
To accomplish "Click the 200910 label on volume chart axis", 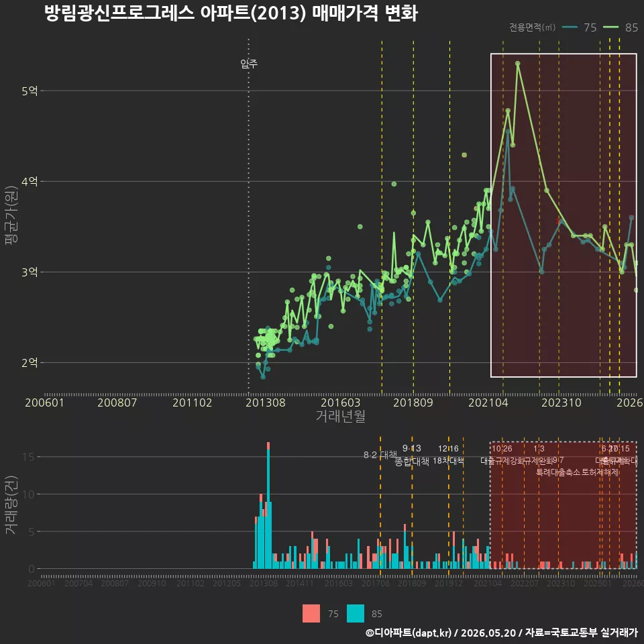I will (x=152, y=583).
